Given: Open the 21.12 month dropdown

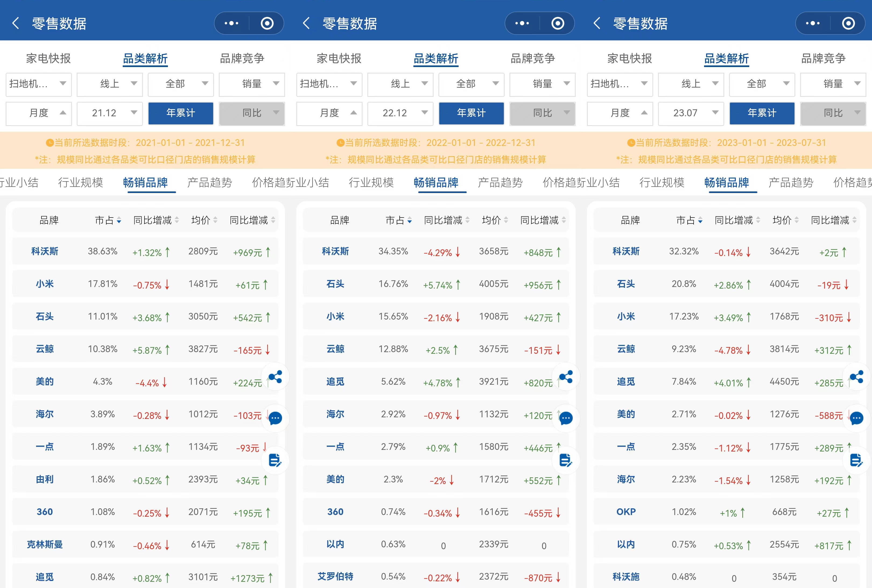Looking at the screenshot, I should point(110,113).
